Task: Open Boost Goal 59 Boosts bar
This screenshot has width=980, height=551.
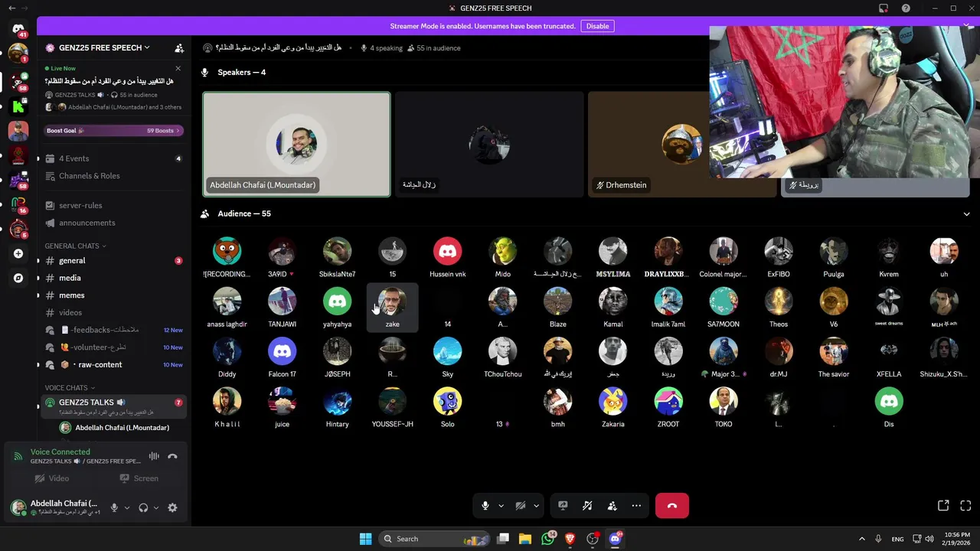Action: (x=113, y=131)
